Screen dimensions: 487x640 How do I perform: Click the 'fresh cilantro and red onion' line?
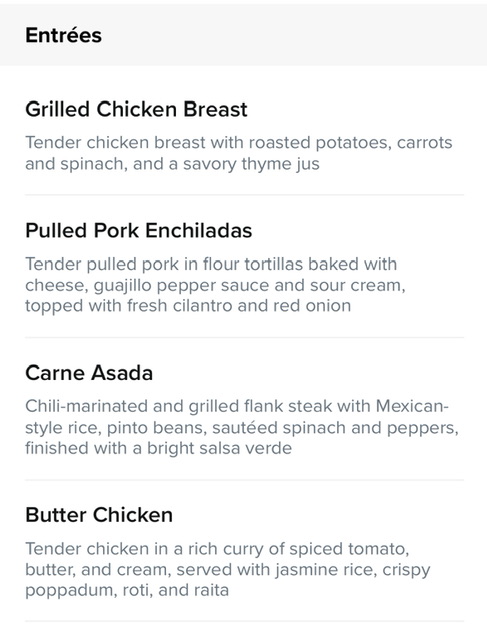239,306
